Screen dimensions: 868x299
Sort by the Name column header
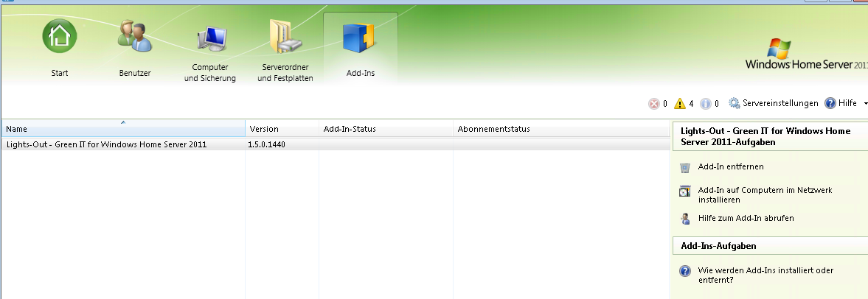123,129
